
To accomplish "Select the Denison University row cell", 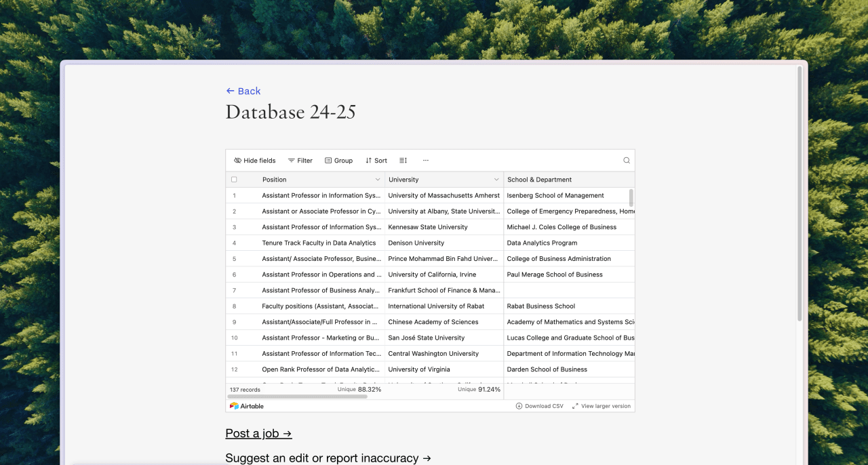I will (x=444, y=243).
